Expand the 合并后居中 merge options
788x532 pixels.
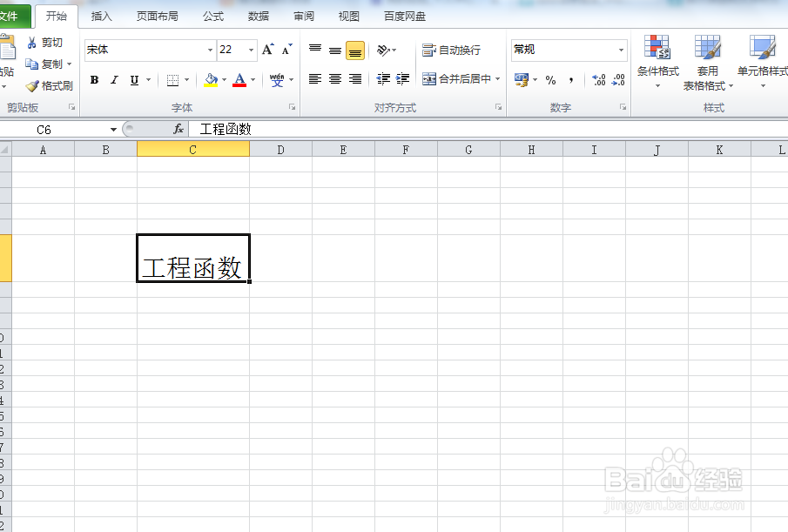[x=498, y=80]
